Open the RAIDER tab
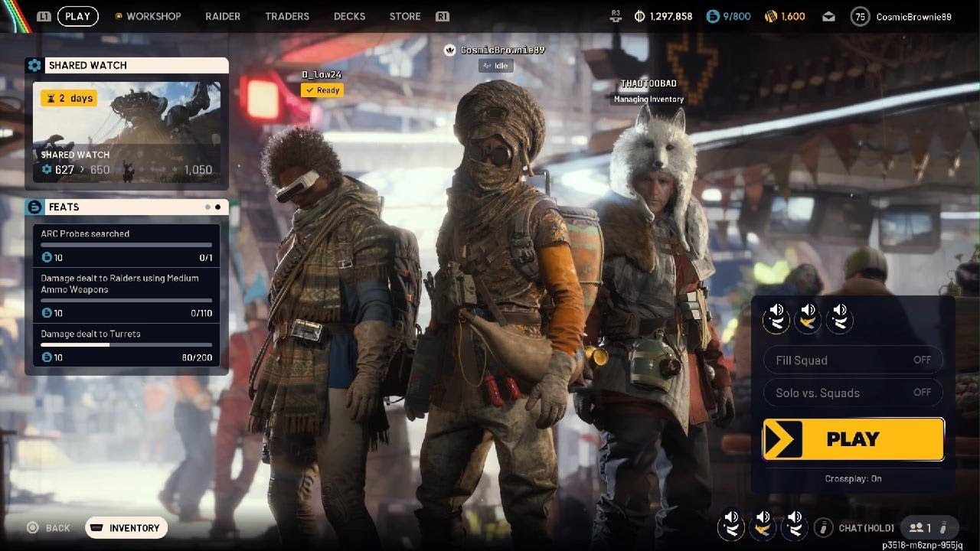This screenshot has height=551, width=980. tap(223, 16)
